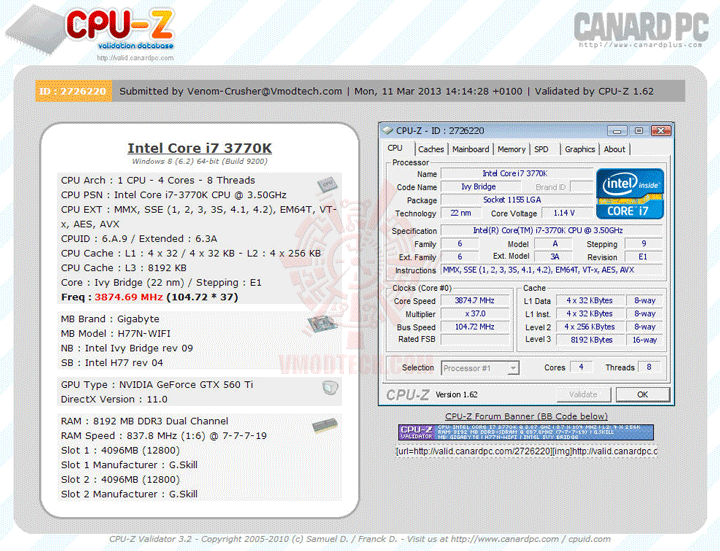Image resolution: width=720 pixels, height=551 pixels.
Task: Click the Package field Socket 1155 LGA
Action: point(516,200)
